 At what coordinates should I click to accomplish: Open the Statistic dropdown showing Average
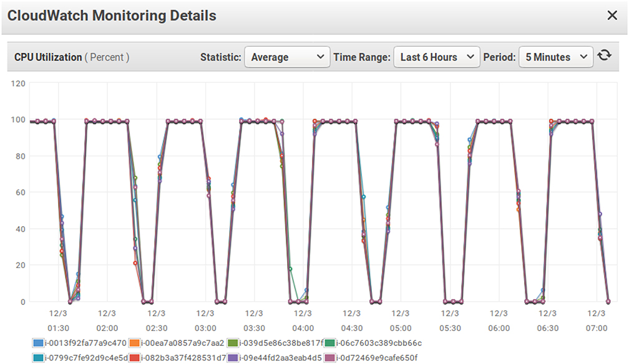[287, 57]
